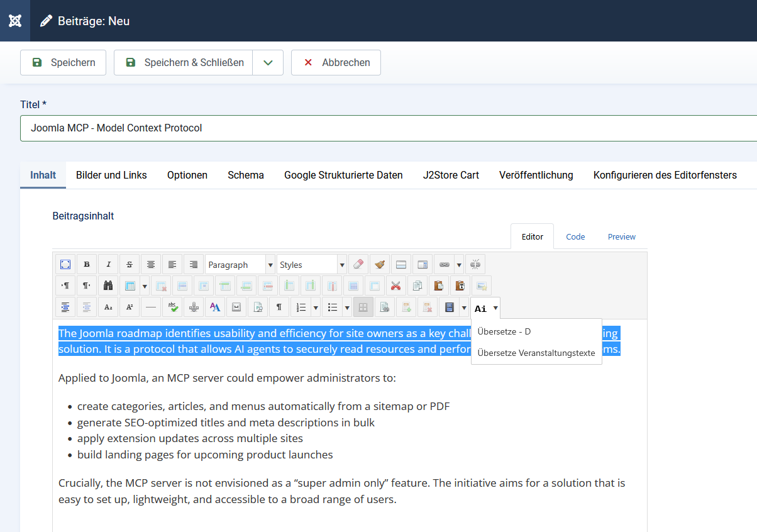The width and height of the screenshot is (757, 532).
Task: Toggle italic formatting in the editor
Action: (108, 264)
